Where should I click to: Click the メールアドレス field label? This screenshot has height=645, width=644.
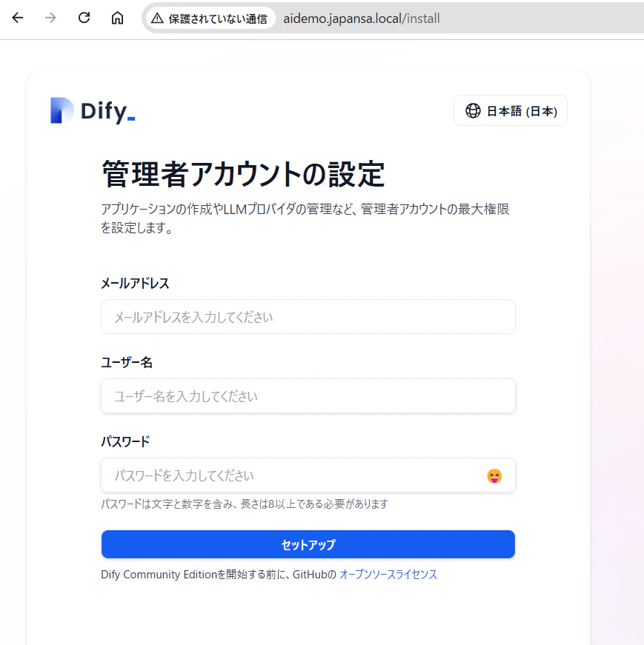[135, 283]
